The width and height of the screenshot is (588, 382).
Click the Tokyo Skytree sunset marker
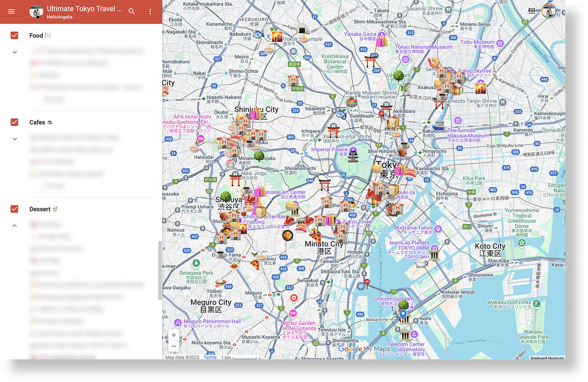pyautogui.click(x=481, y=88)
